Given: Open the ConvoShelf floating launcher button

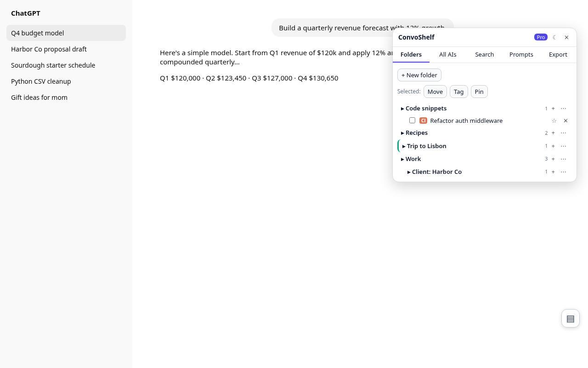Looking at the screenshot, I should pyautogui.click(x=571, y=318).
